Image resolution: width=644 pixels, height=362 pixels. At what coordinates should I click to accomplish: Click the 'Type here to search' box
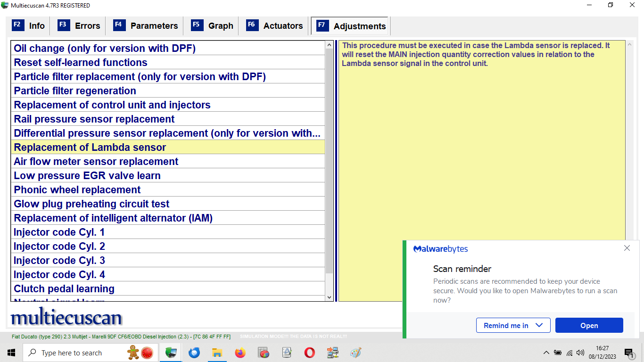coord(91,353)
